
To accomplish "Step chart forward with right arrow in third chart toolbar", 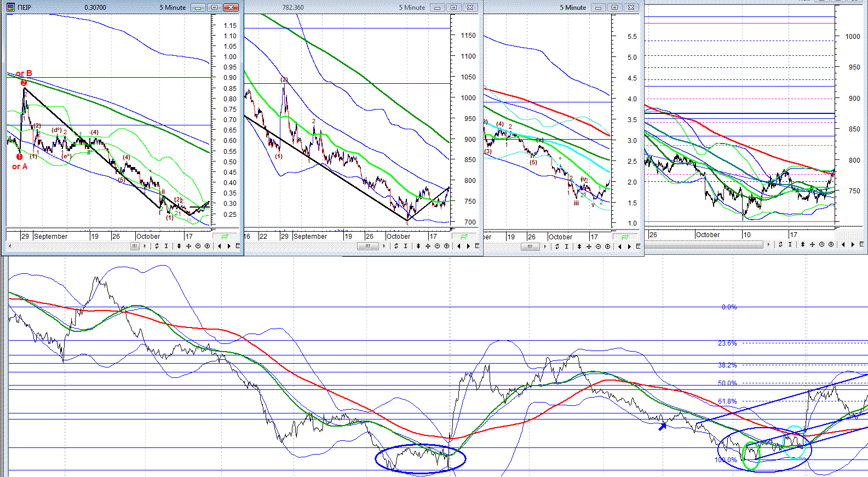I will click(x=629, y=246).
